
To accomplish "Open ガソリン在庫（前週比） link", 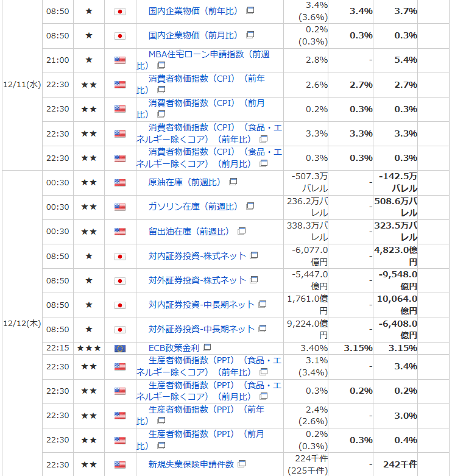I will pos(193,207).
